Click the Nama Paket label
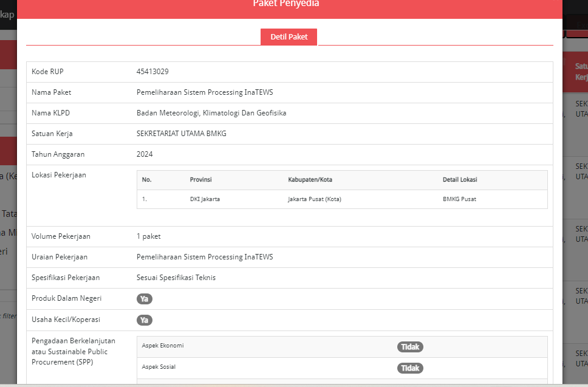Image resolution: width=588 pixels, height=387 pixels. pyautogui.click(x=52, y=92)
